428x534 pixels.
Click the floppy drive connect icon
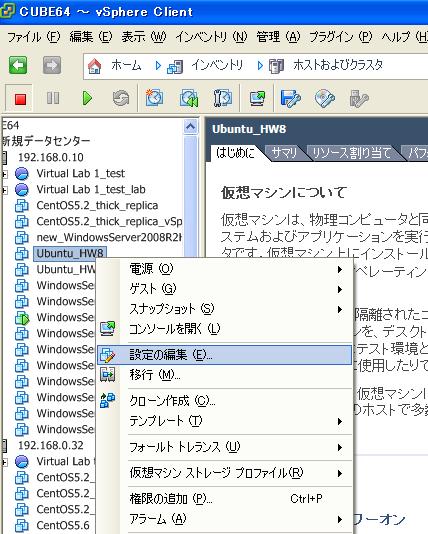coord(290,99)
